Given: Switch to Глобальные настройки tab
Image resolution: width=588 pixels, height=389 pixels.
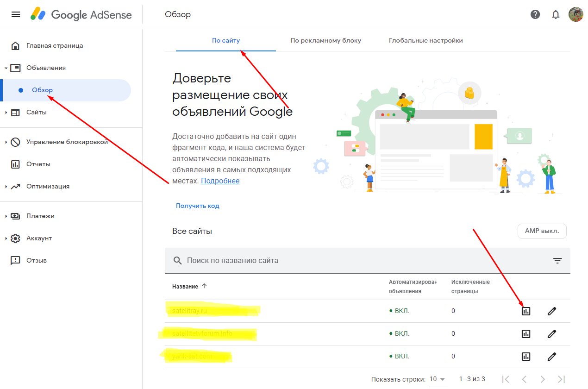Looking at the screenshot, I should (x=425, y=40).
